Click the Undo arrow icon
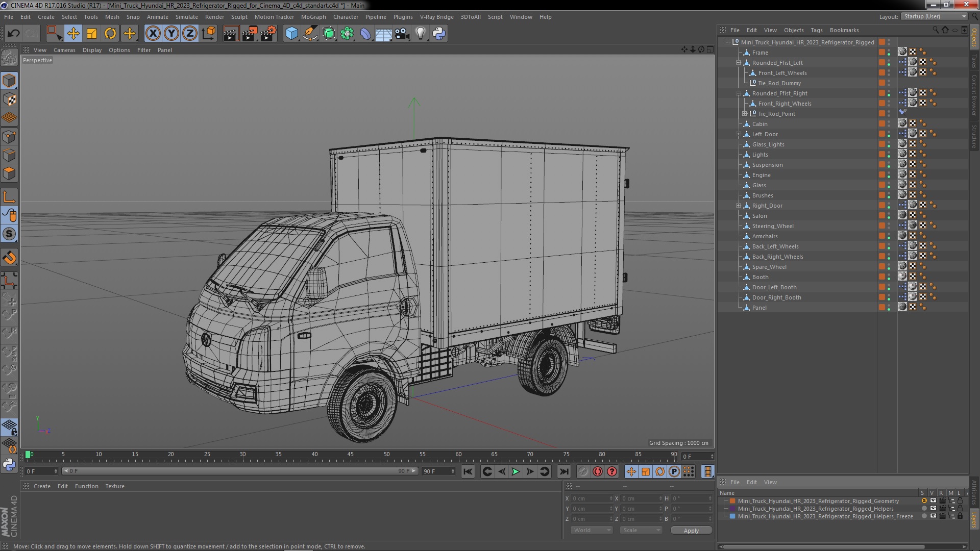Screen dimensions: 980x551 pyautogui.click(x=13, y=34)
